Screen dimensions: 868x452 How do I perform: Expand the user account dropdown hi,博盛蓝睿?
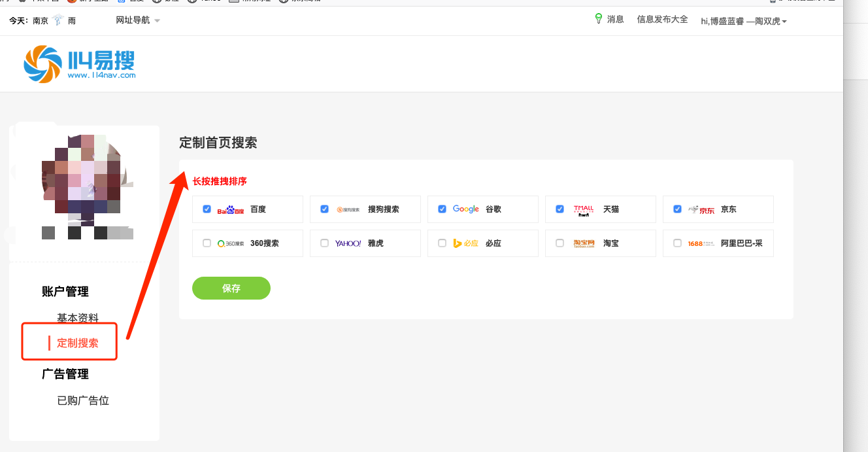[x=744, y=21]
